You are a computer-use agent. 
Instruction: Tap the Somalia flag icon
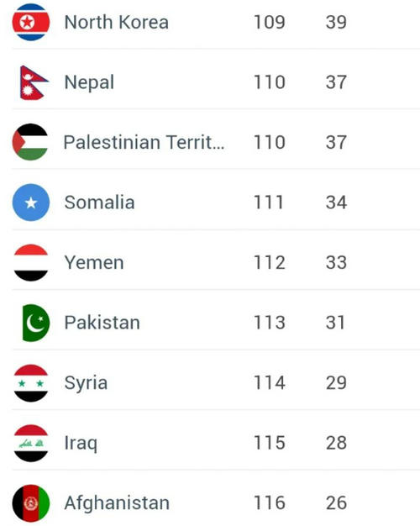click(x=31, y=203)
